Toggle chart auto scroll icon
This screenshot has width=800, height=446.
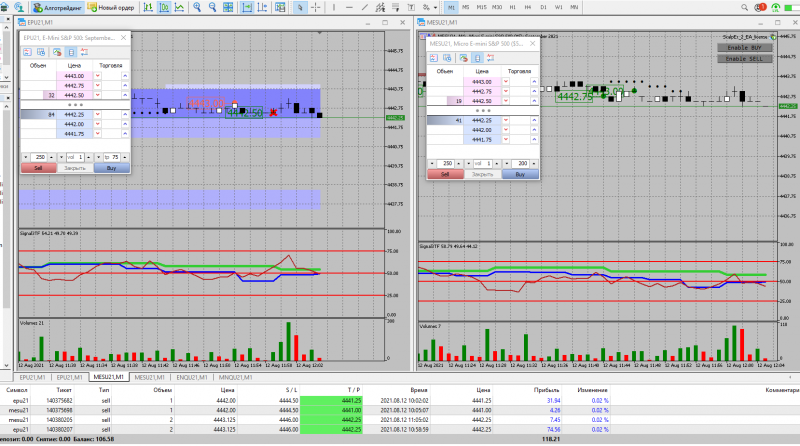point(247,8)
